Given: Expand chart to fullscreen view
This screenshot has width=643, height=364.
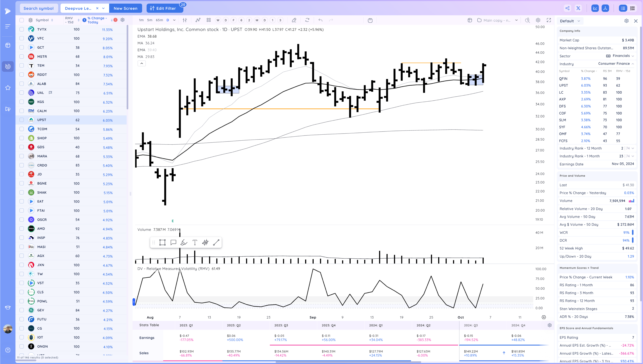Looking at the screenshot, I should pos(549,21).
